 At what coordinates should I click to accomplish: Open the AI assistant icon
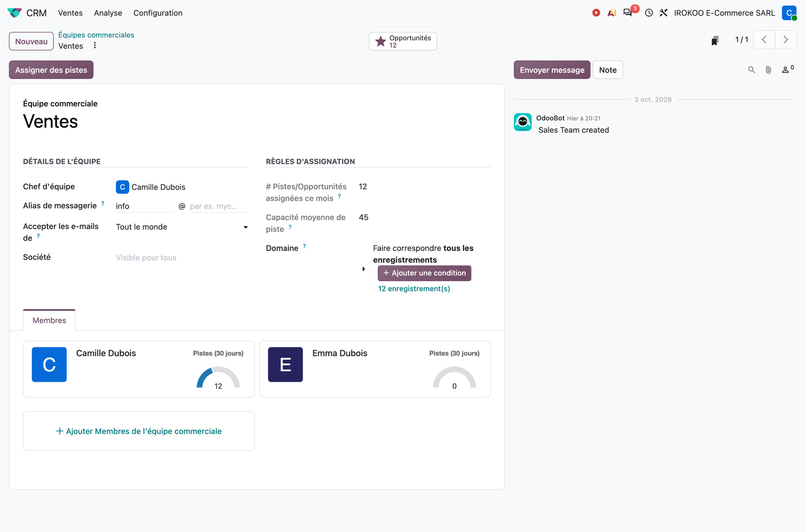[612, 13]
